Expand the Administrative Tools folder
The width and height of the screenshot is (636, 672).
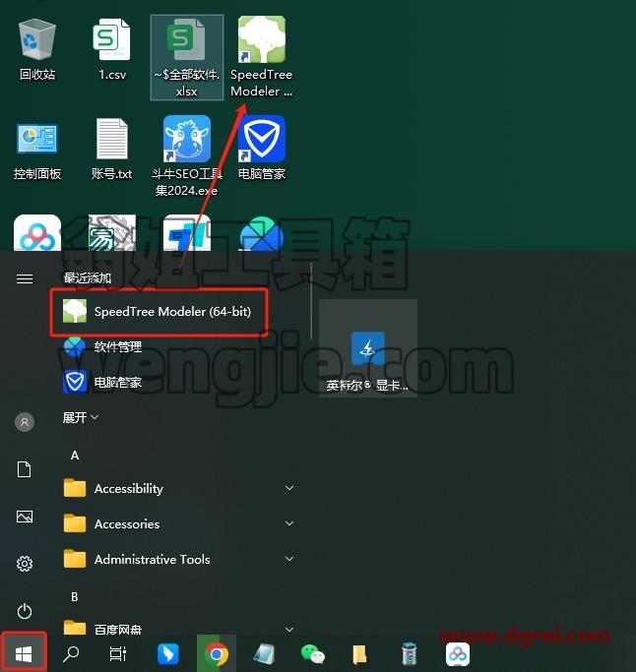(x=179, y=559)
